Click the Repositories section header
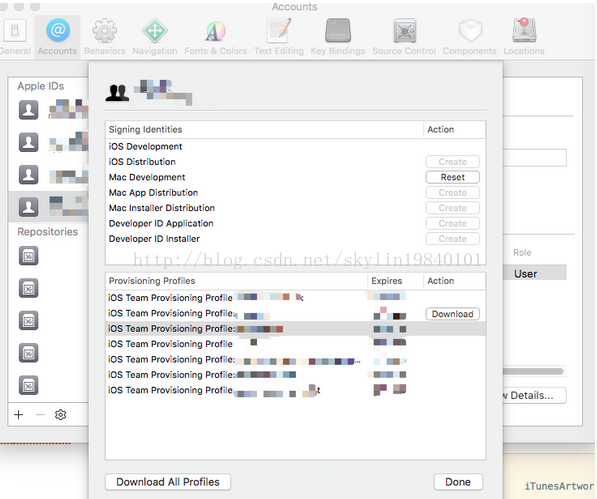 coord(48,232)
